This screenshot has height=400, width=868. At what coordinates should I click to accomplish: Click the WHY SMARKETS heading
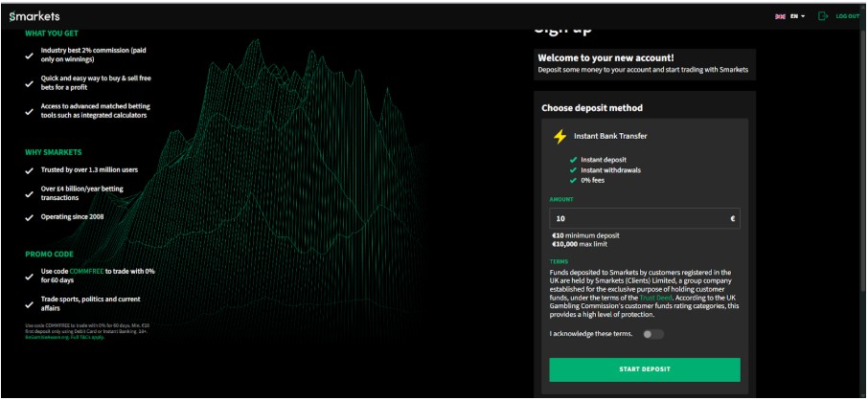[53, 152]
